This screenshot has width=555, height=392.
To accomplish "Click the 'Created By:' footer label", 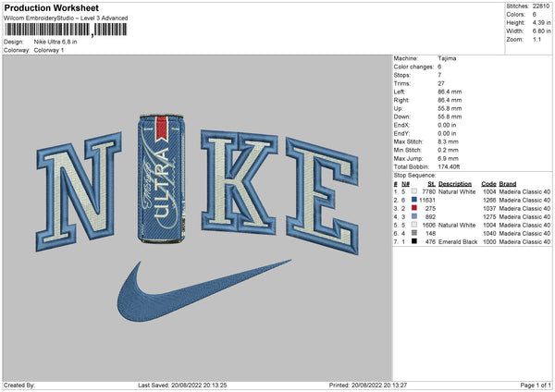I will (x=19, y=385).
